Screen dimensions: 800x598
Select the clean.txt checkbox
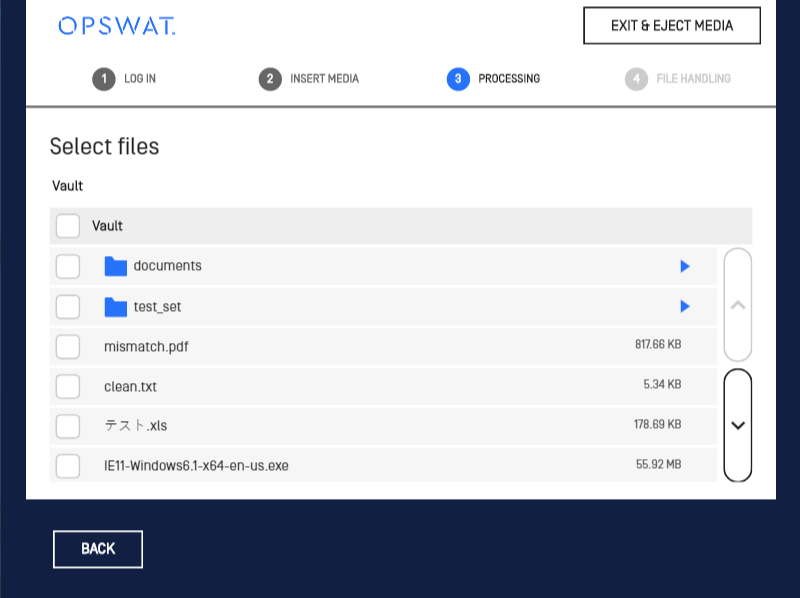click(x=68, y=387)
